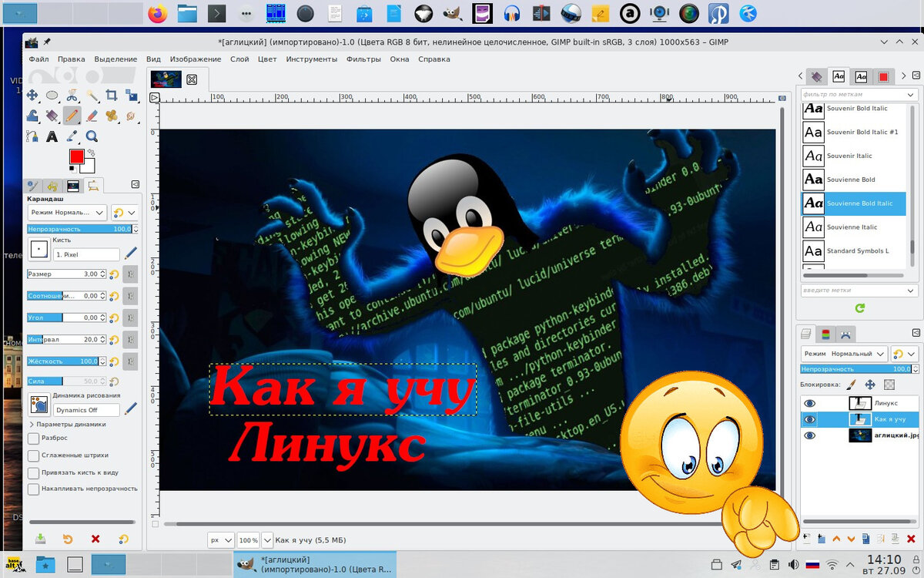Check the Сглаженные штрихи option
This screenshot has height=578, width=924.
tap(32, 455)
